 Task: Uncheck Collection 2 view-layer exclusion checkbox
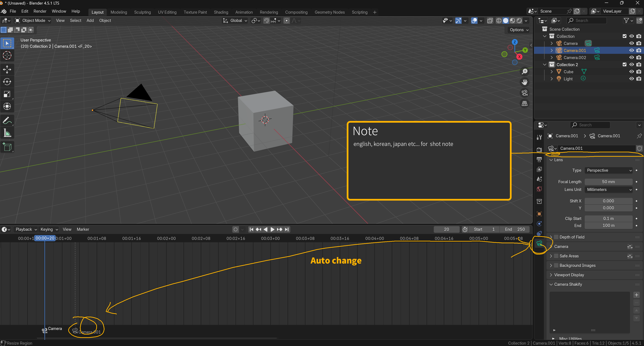(x=625, y=65)
